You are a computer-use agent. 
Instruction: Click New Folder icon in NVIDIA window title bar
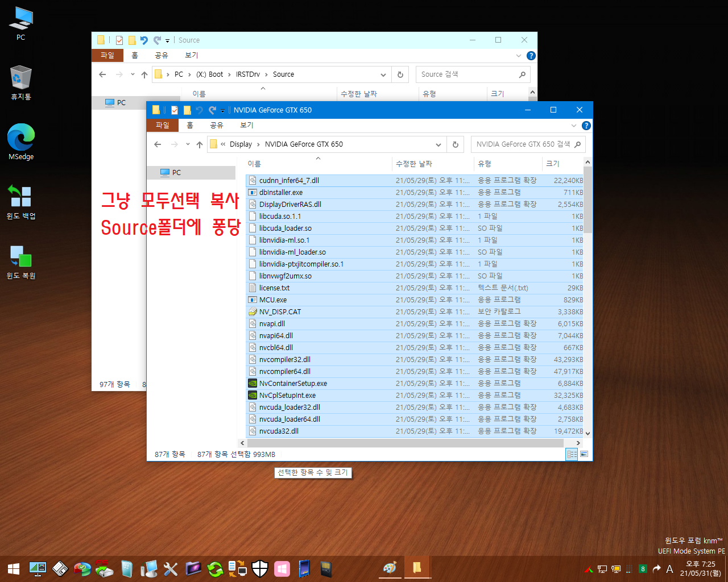coord(187,110)
